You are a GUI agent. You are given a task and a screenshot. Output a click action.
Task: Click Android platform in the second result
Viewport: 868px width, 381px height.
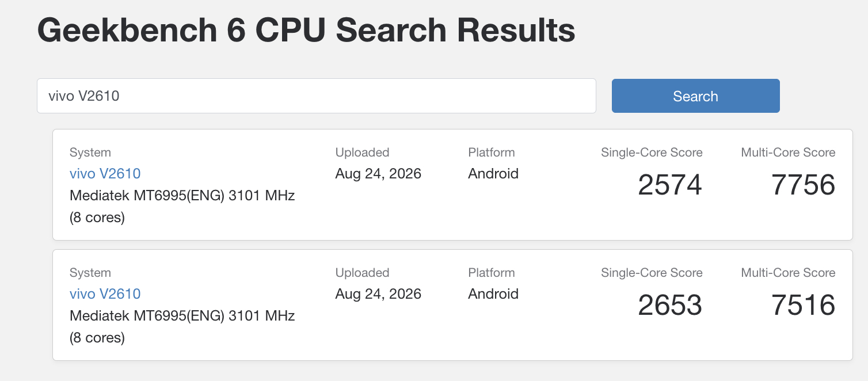[x=493, y=294]
